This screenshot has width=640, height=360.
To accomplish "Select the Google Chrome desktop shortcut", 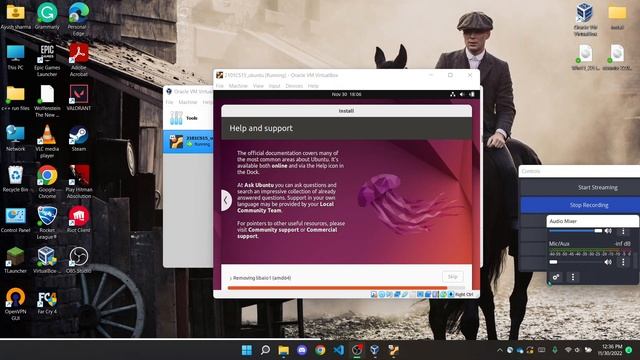I will [x=47, y=182].
